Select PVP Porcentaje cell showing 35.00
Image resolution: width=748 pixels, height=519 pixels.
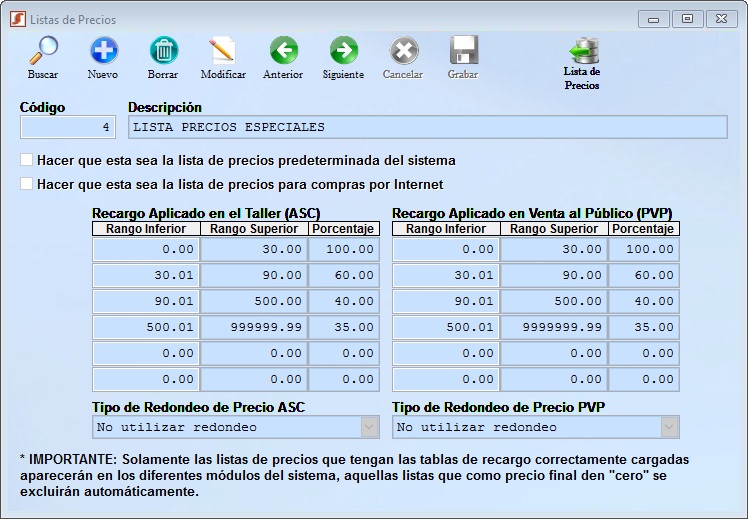click(x=643, y=327)
